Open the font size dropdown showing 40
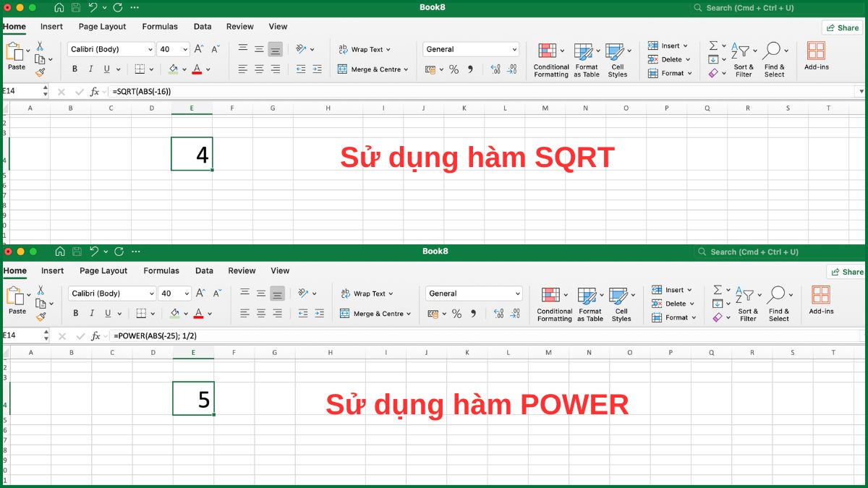The image size is (868, 488). click(174, 49)
